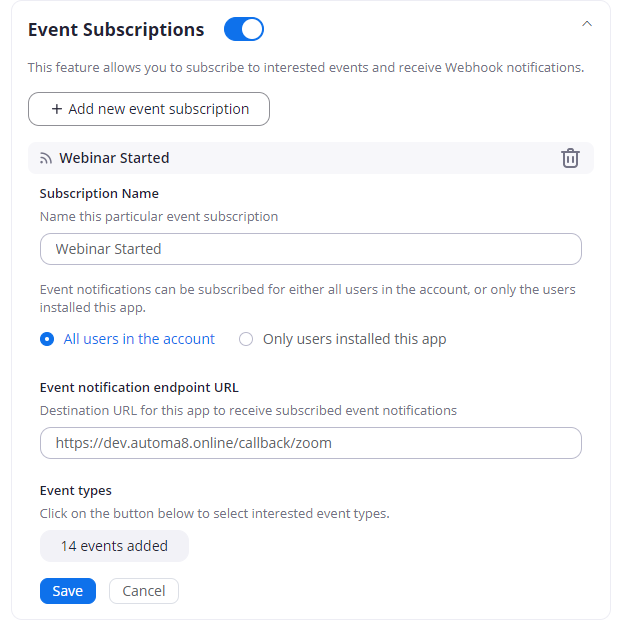Save the event subscription

tap(68, 591)
